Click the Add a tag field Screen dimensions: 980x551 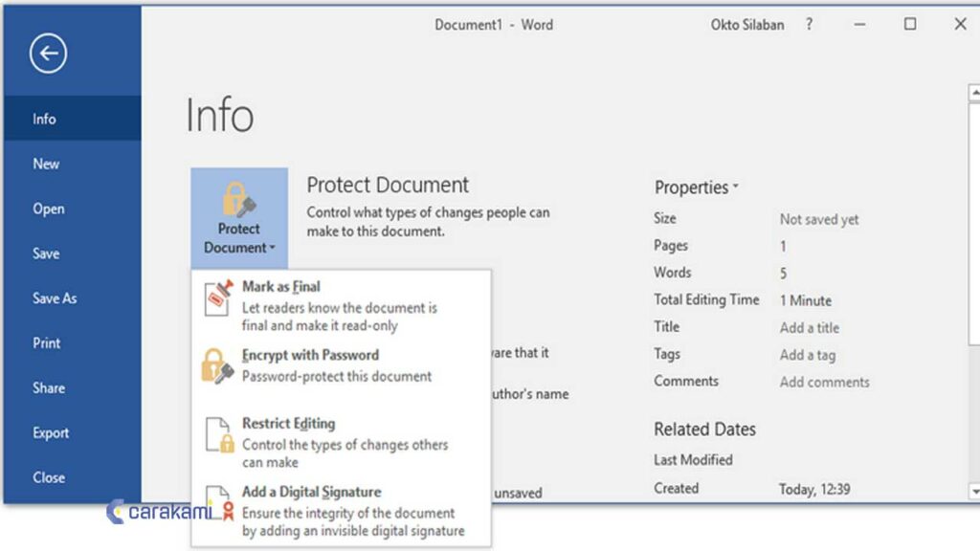pos(808,355)
